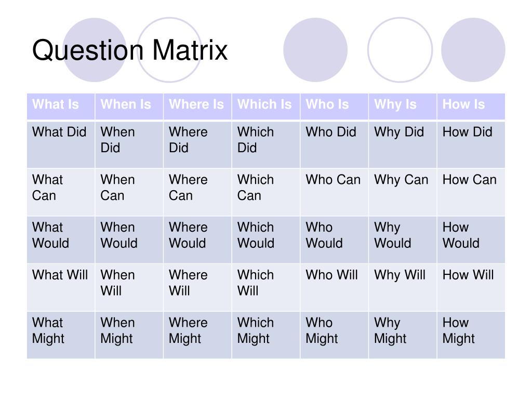Click the Question Matrix title text
The height and width of the screenshot is (399, 532).
tap(129, 50)
